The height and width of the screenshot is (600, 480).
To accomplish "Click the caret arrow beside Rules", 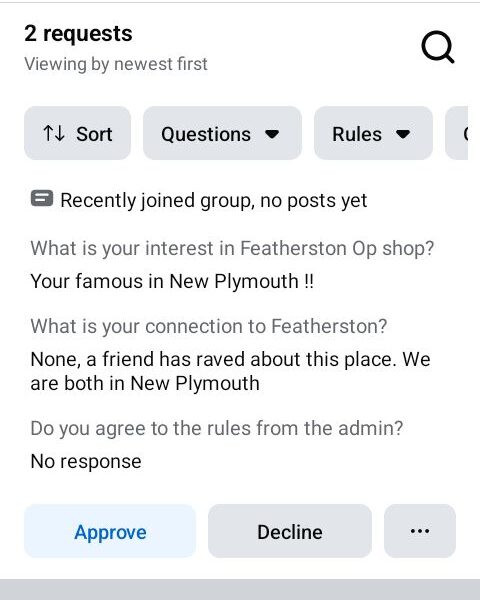I will pyautogui.click(x=403, y=134).
